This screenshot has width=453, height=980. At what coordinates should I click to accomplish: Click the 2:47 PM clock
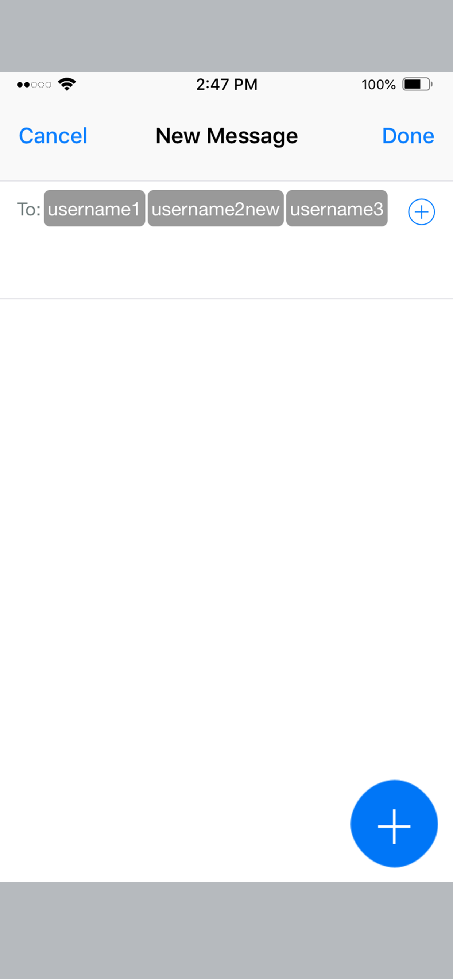(x=226, y=85)
